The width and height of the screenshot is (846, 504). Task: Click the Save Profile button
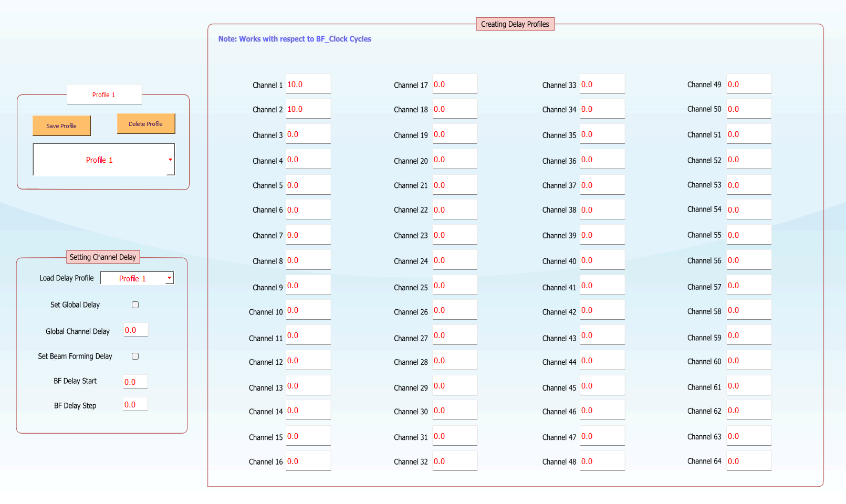tap(61, 125)
